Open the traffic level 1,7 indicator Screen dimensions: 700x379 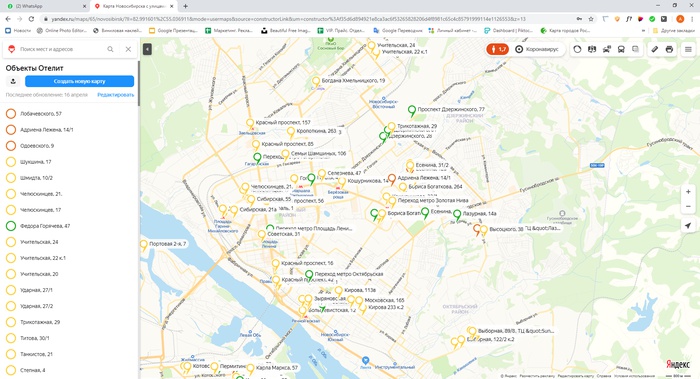(x=498, y=49)
